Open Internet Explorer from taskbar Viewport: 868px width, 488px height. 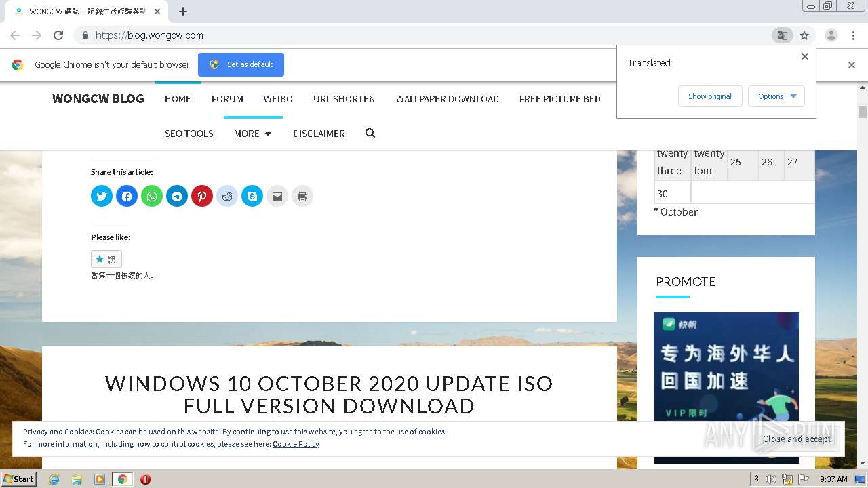[54, 479]
